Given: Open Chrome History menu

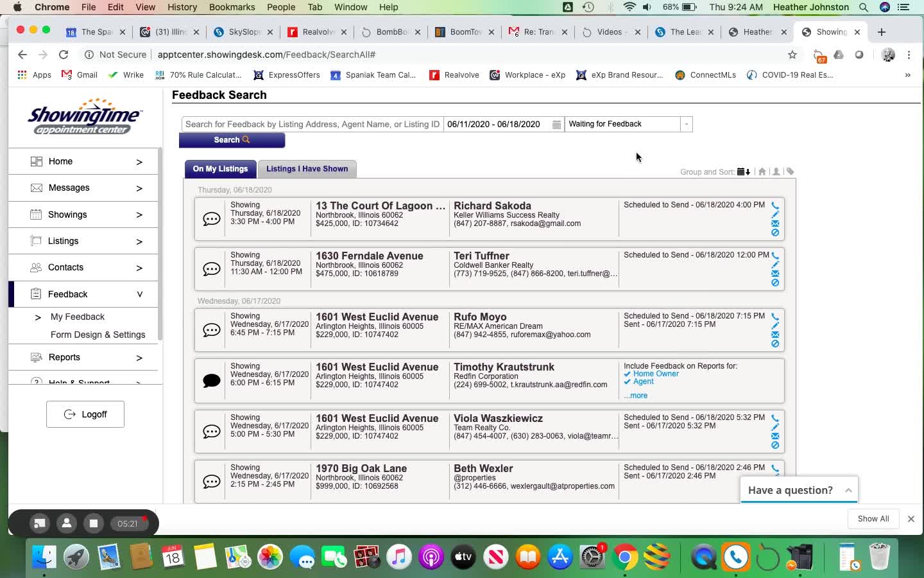Looking at the screenshot, I should (x=182, y=7).
